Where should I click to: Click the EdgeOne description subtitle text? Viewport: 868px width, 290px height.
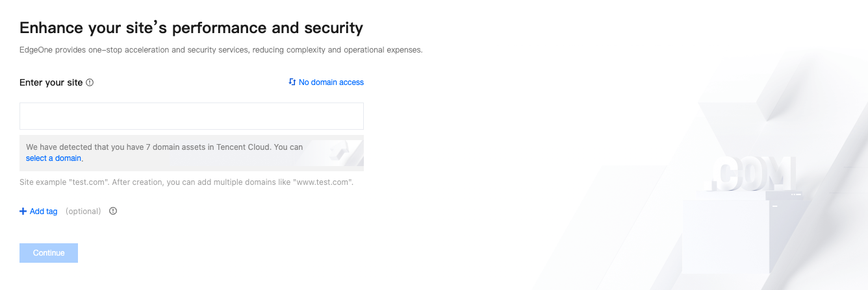point(221,50)
